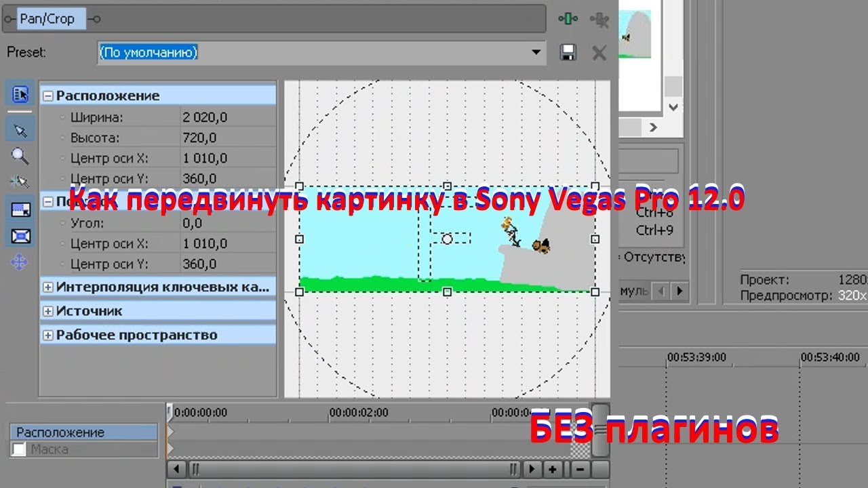Click the vertical scrollbar handle beside keyframe tracks
Screen dimensions: 868x488
(601, 430)
